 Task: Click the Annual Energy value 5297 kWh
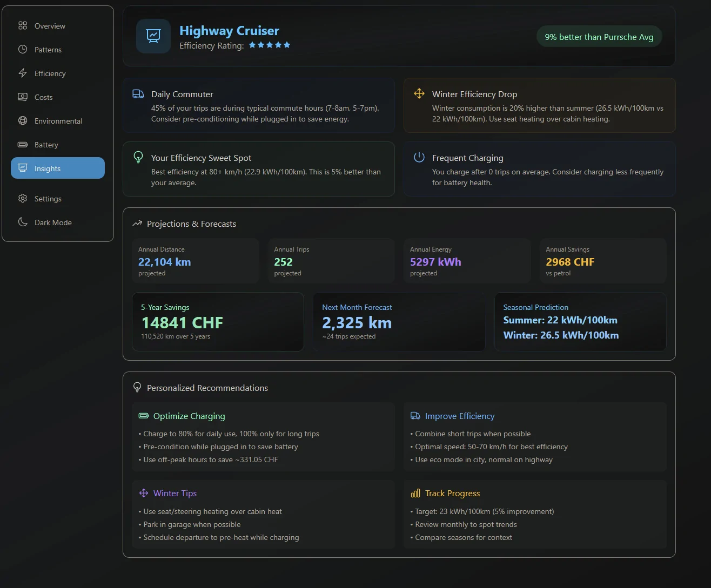click(435, 262)
